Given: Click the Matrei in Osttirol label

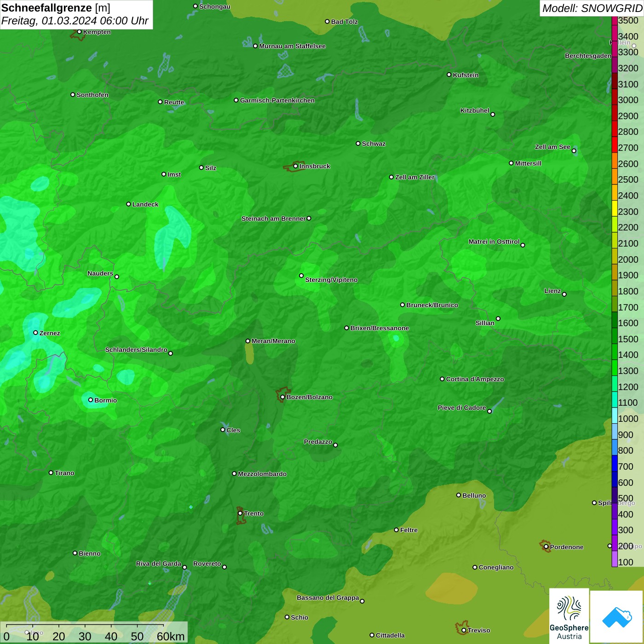Looking at the screenshot, I should coord(494,241).
